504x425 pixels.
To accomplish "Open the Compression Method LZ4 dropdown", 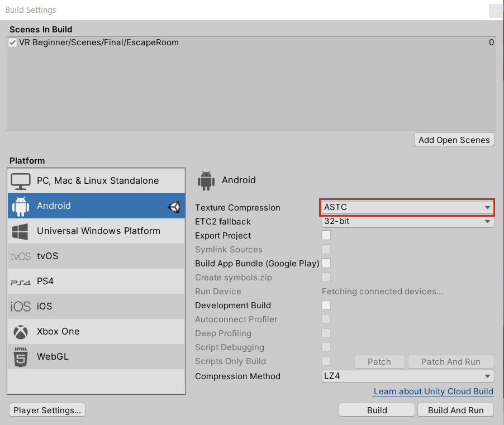I will click(407, 376).
